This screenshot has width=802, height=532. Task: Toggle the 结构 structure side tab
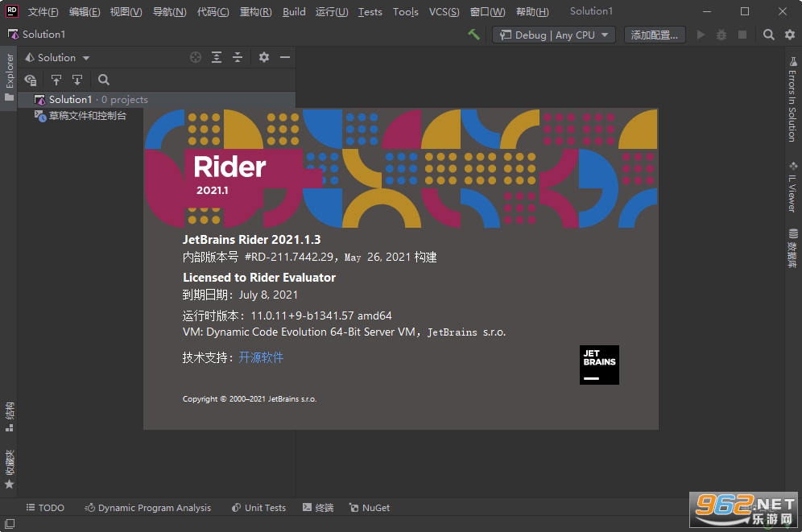coord(9,417)
